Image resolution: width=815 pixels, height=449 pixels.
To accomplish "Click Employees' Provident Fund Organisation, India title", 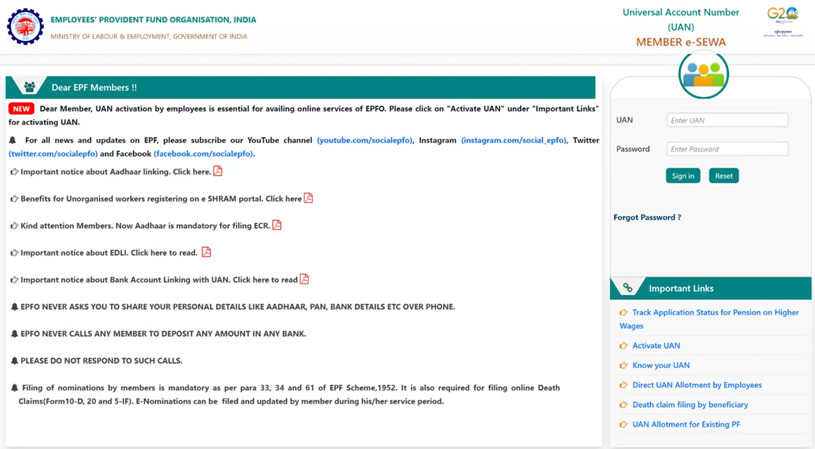I will (153, 20).
